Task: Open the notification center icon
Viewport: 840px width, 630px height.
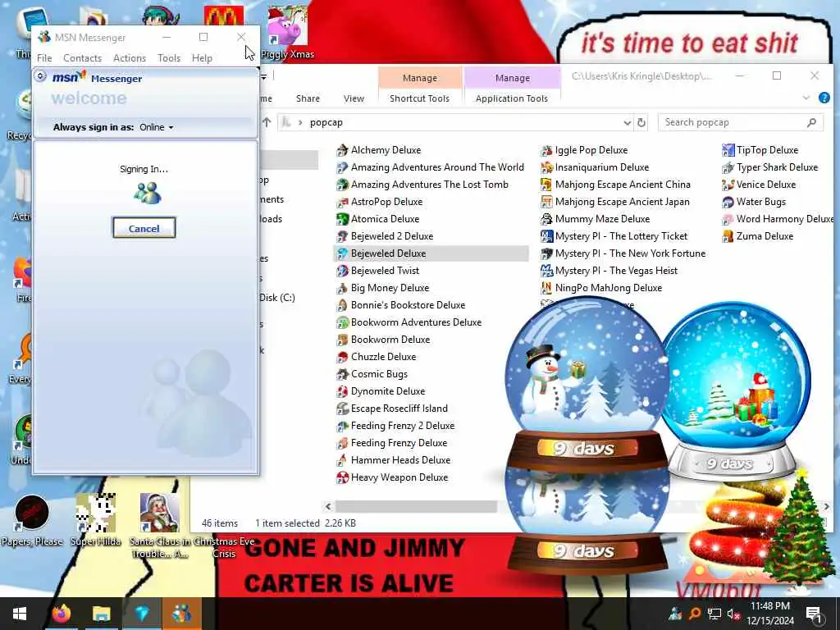Action: tap(814, 614)
